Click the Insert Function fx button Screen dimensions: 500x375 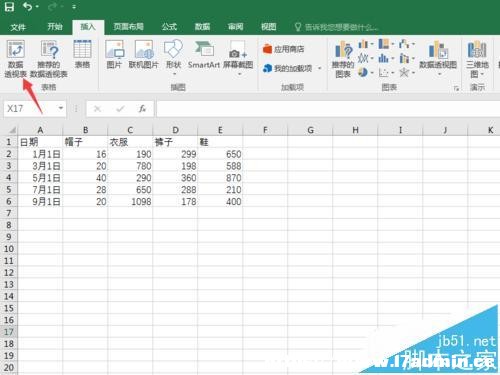[x=142, y=108]
